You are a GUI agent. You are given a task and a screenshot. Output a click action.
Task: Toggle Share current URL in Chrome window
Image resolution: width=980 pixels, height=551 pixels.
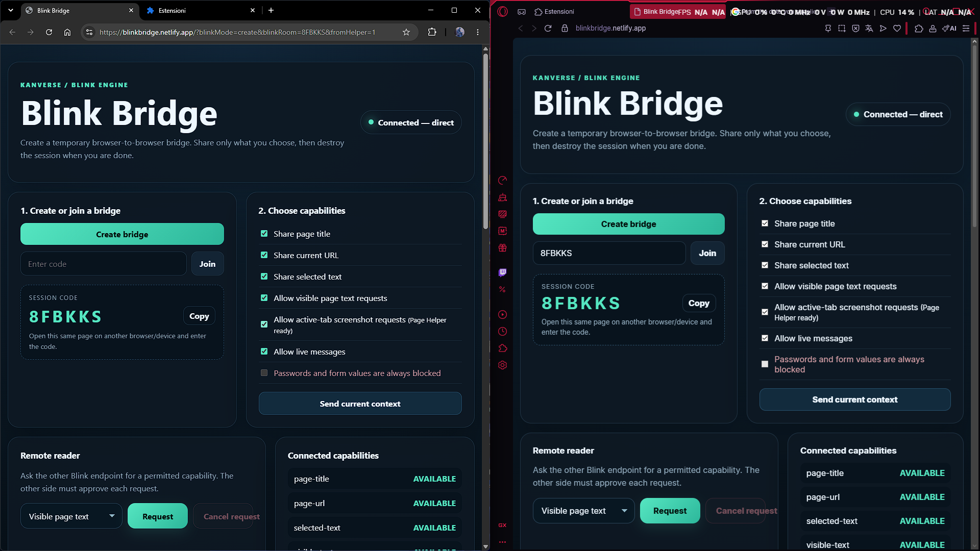[264, 255]
